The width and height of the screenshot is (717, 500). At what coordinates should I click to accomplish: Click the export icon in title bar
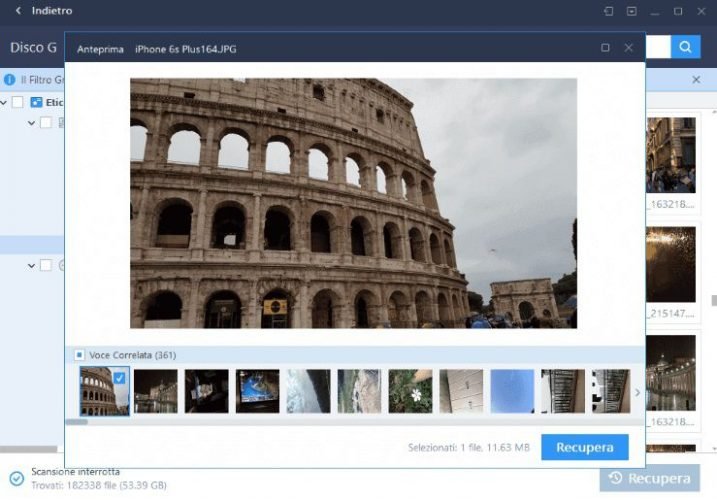pos(607,11)
